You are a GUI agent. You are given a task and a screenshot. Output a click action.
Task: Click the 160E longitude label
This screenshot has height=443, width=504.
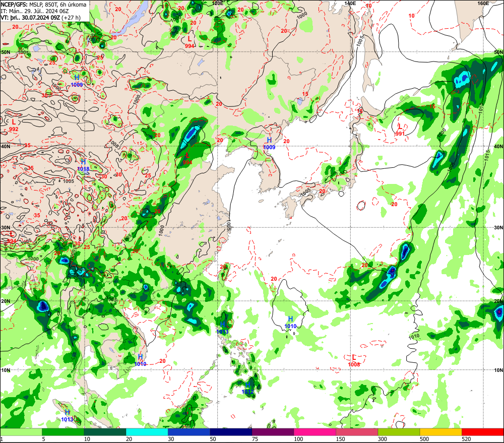click(483, 3)
